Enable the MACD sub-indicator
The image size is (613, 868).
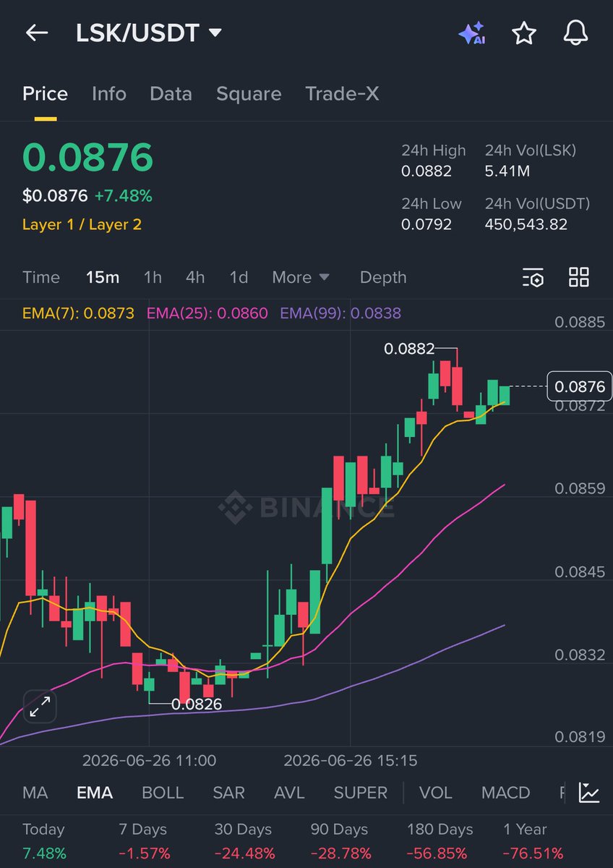[x=505, y=793]
